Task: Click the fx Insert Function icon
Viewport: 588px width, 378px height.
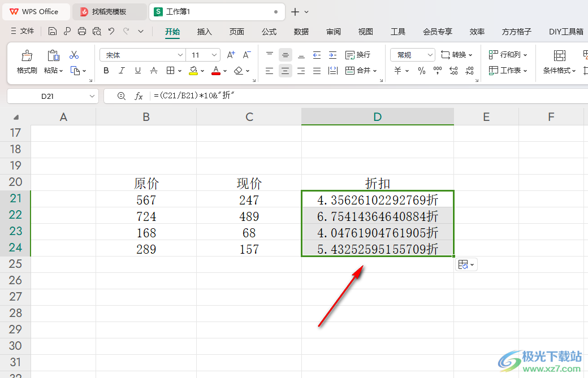Action: (x=139, y=96)
